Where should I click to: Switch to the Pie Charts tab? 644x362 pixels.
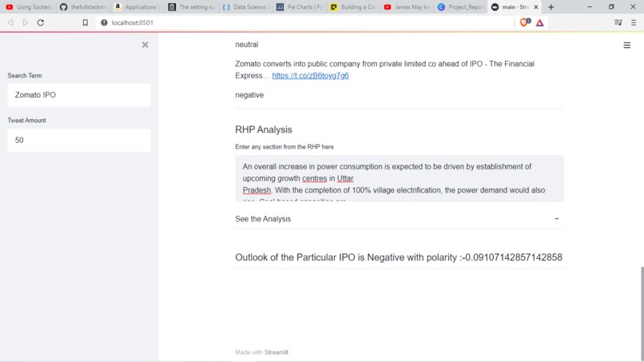pyautogui.click(x=300, y=7)
